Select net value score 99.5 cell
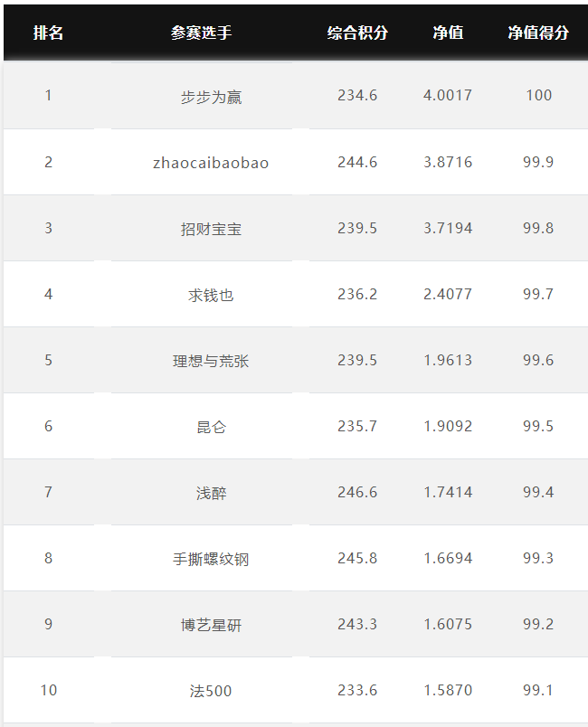Viewport: 588px width, 727px height. [538, 426]
